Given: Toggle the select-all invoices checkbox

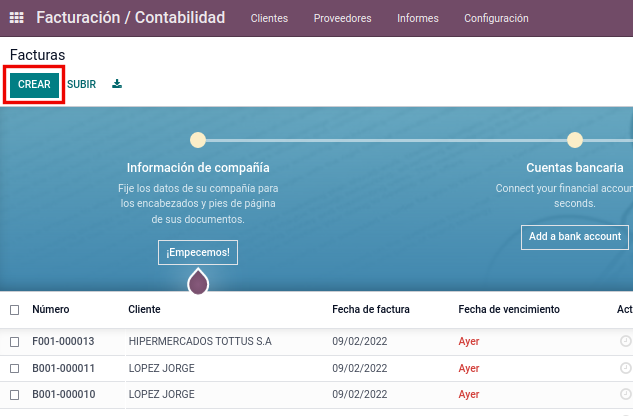Looking at the screenshot, I should pyautogui.click(x=14, y=310).
